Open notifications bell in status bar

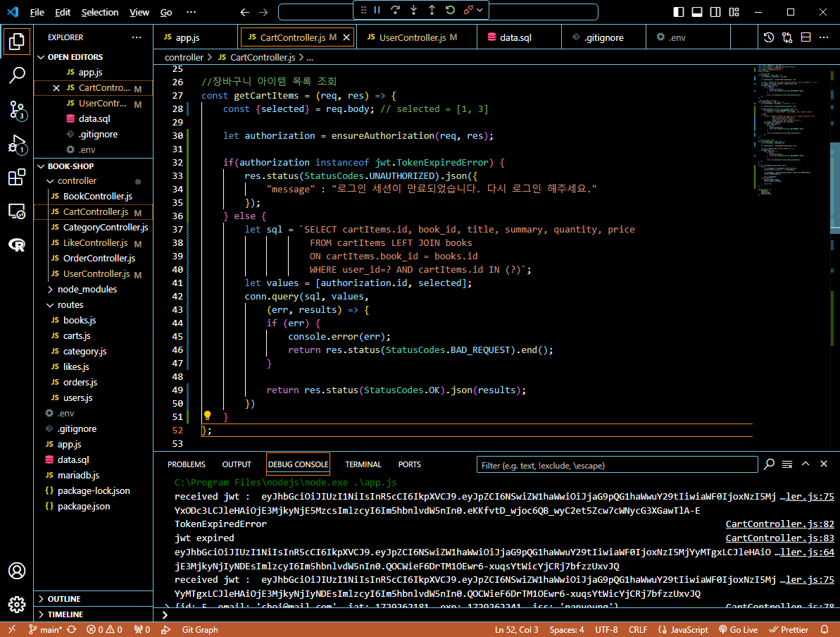[x=825, y=629]
